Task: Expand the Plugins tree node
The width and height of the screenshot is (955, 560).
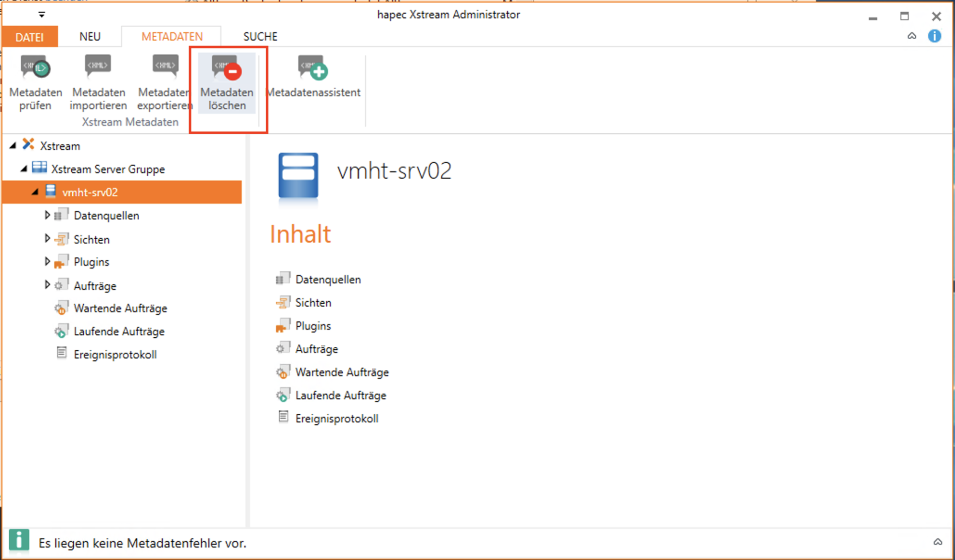Action: pyautogui.click(x=47, y=261)
